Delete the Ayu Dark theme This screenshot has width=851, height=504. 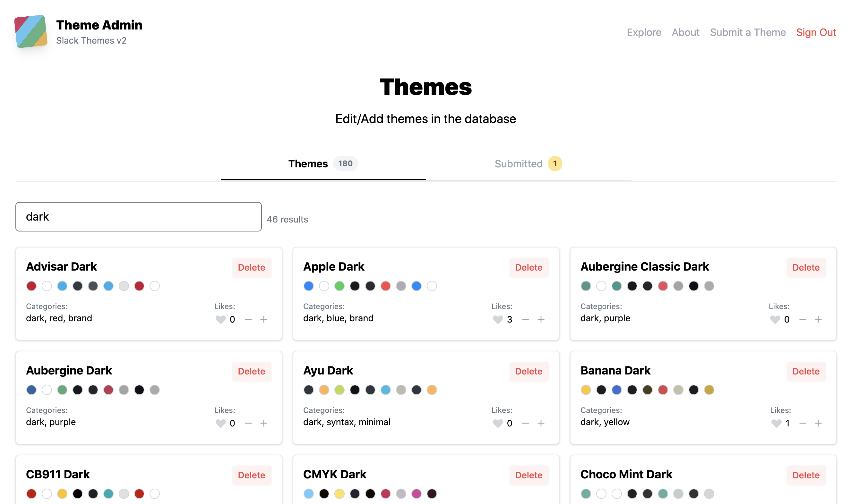coord(529,370)
